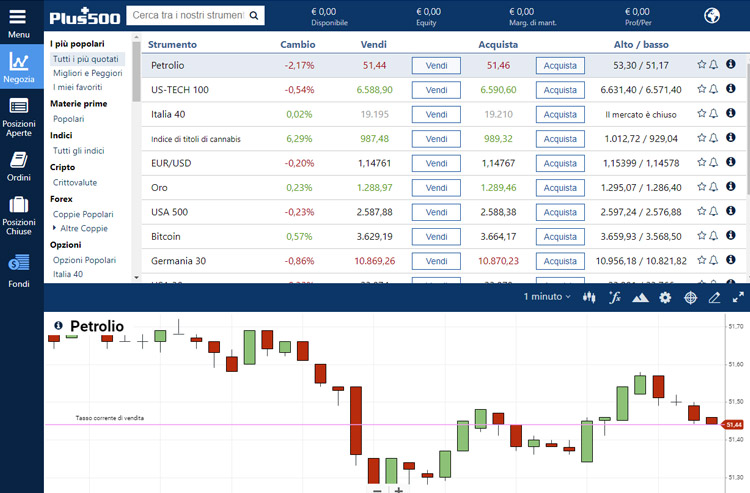Favorite Bitcoin with the star
Viewport: 750px width, 493px height.
point(701,235)
